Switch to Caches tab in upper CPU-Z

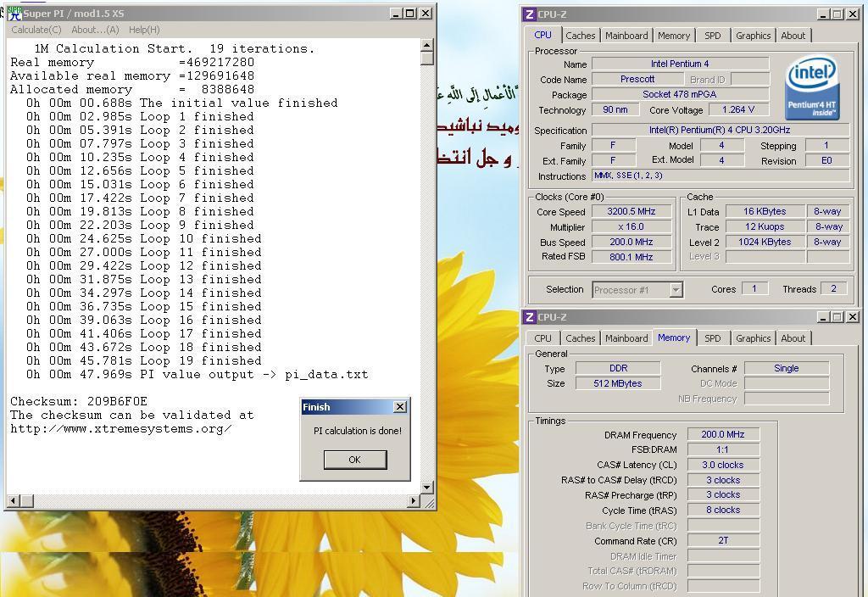pos(580,36)
